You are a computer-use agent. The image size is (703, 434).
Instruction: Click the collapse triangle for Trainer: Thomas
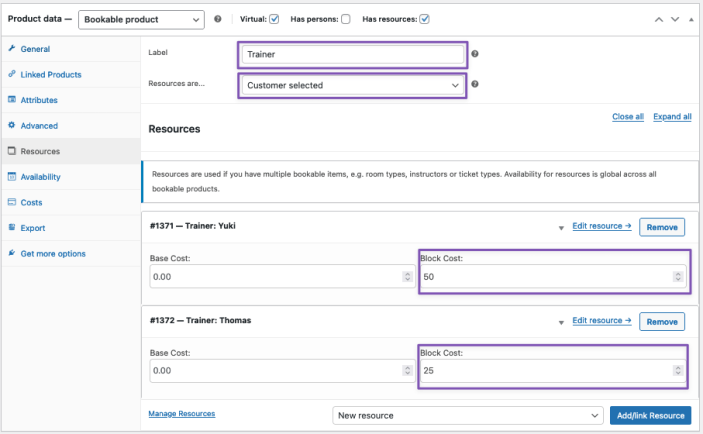(x=560, y=323)
